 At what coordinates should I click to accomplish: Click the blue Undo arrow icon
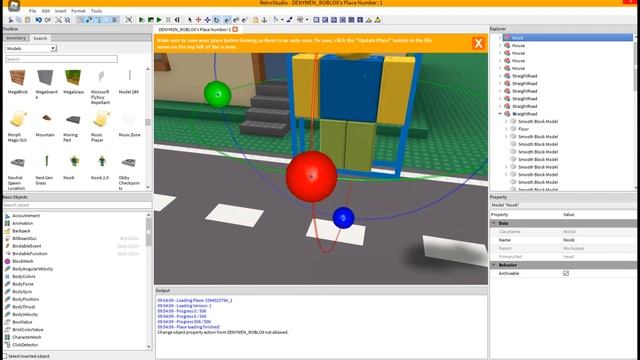tap(38, 20)
